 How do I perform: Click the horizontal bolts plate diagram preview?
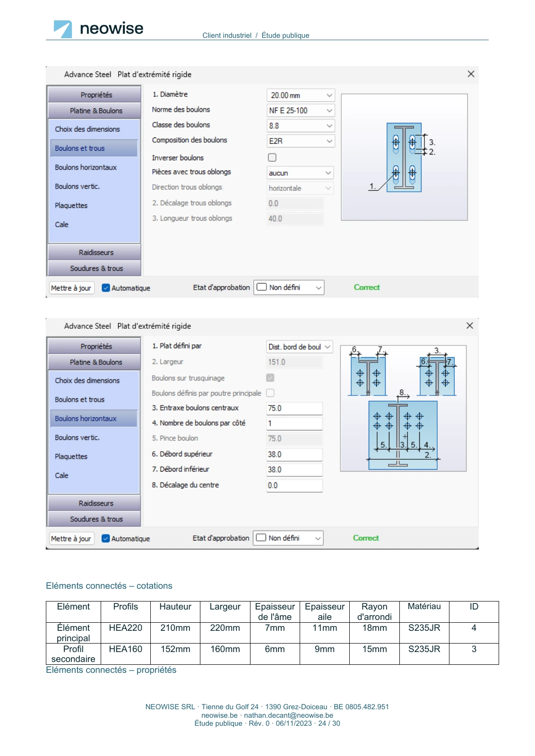(x=403, y=408)
